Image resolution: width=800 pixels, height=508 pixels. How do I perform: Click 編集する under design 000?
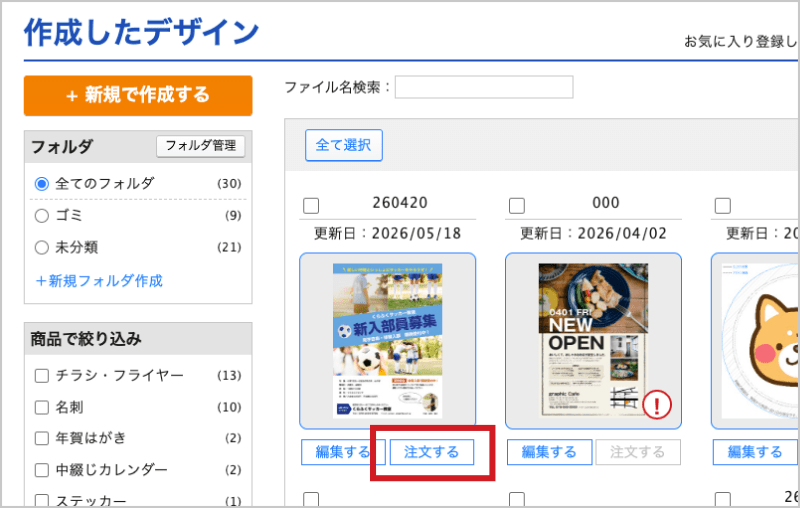[549, 452]
